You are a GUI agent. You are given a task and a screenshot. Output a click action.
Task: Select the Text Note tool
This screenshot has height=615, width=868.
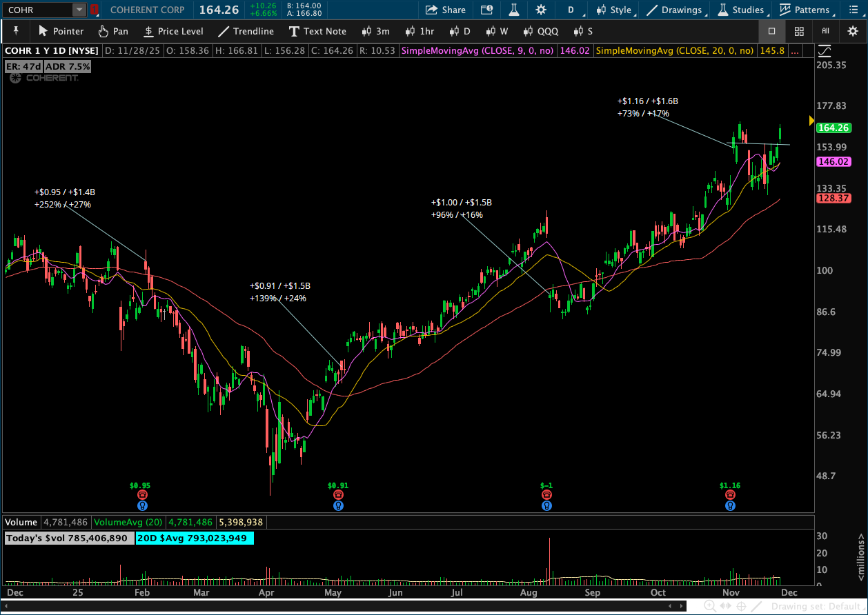click(317, 31)
